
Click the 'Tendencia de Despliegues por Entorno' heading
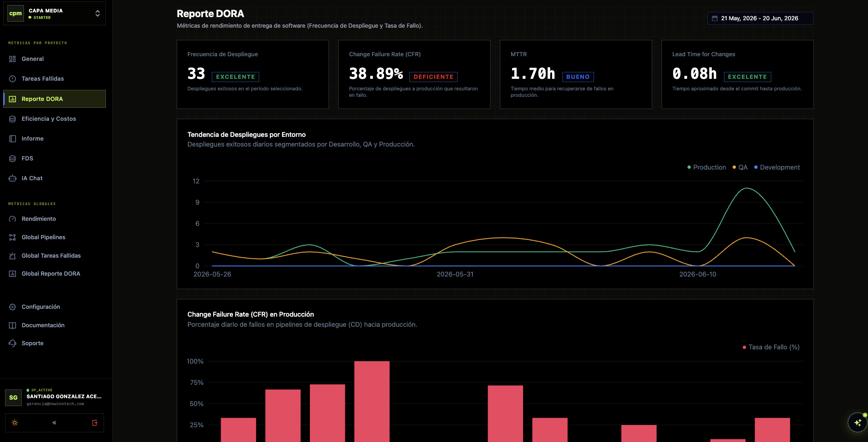point(246,135)
